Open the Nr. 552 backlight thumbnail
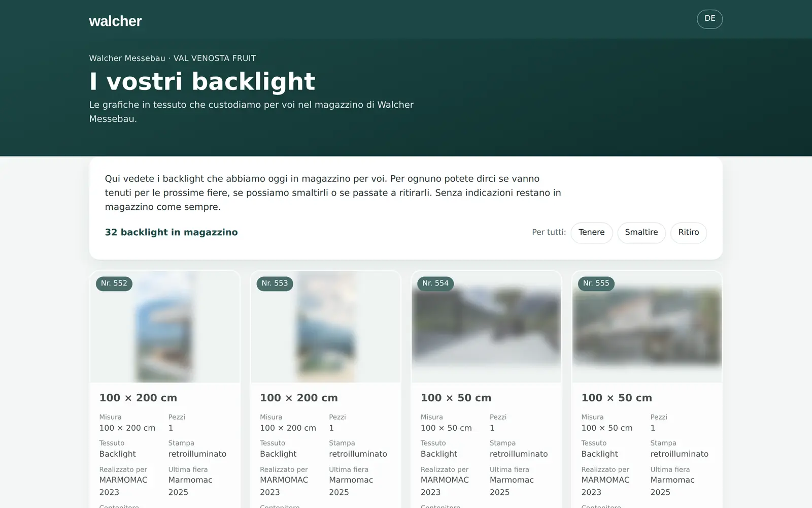Image resolution: width=812 pixels, height=508 pixels. (x=165, y=327)
